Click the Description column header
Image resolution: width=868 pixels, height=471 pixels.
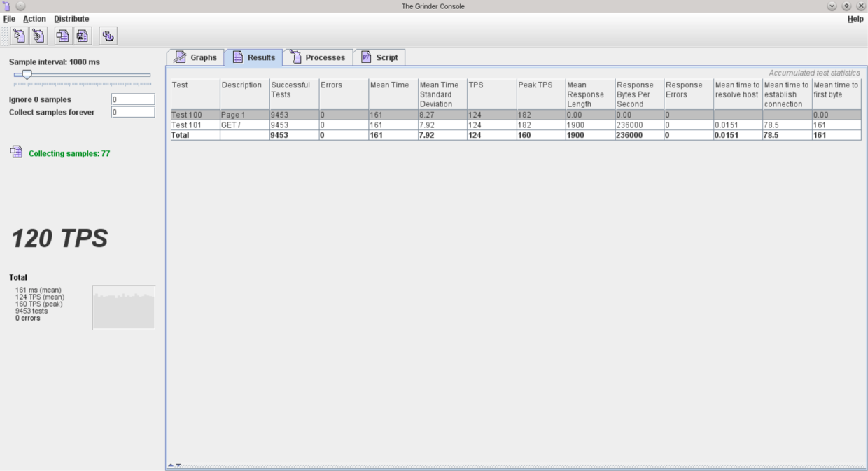coord(244,94)
